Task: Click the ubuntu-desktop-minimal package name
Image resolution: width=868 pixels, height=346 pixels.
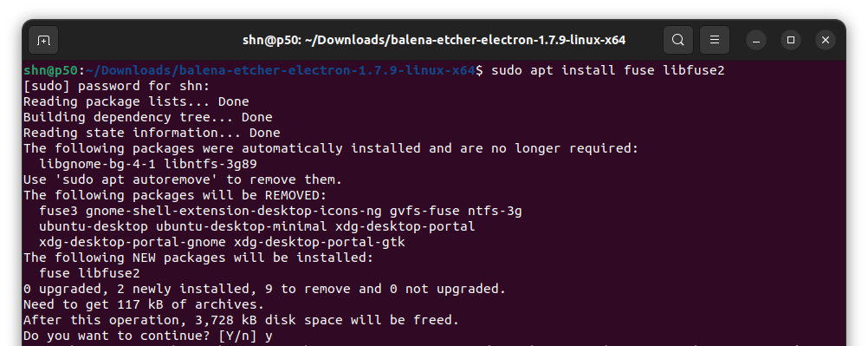Action: tap(242, 226)
